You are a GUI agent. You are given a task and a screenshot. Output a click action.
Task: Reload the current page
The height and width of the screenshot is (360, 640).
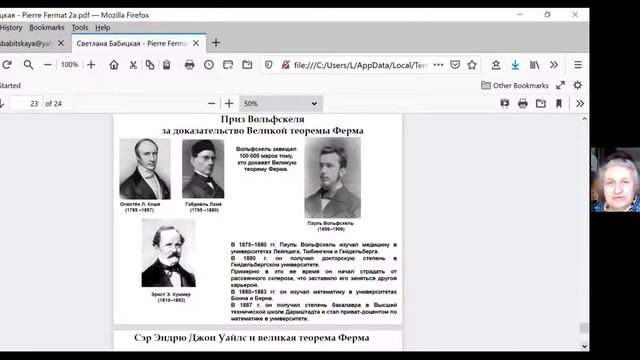pos(7,64)
